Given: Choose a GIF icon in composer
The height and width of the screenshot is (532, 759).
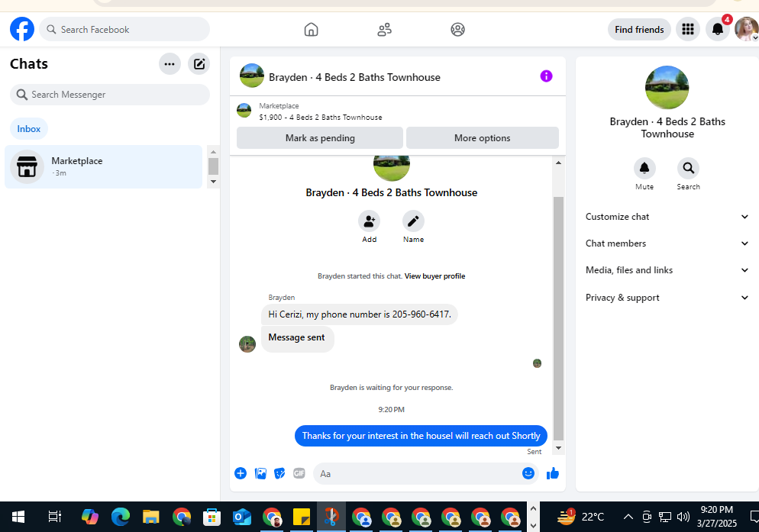Looking at the screenshot, I should click(x=299, y=473).
